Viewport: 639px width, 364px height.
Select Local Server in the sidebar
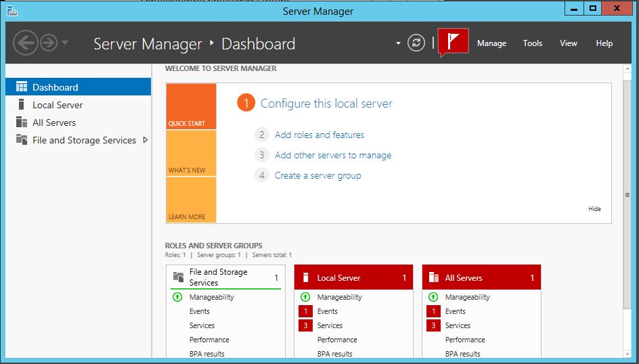pos(79,105)
